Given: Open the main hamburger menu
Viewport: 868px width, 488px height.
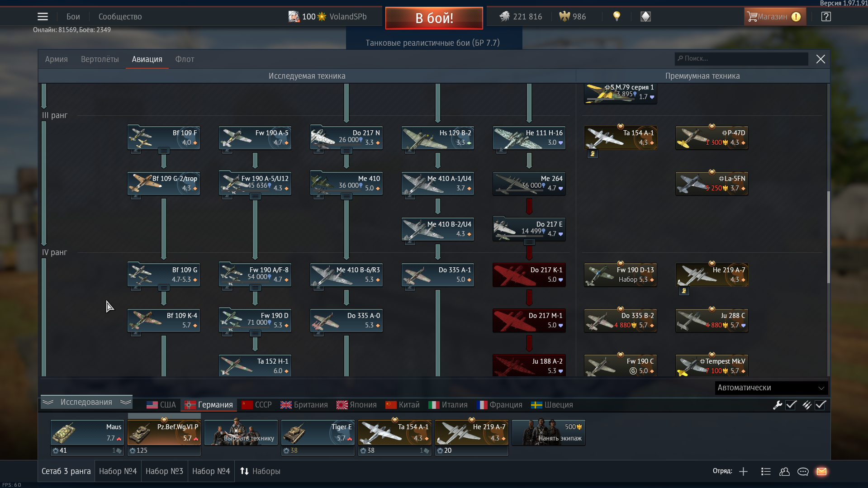Looking at the screenshot, I should click(43, 17).
